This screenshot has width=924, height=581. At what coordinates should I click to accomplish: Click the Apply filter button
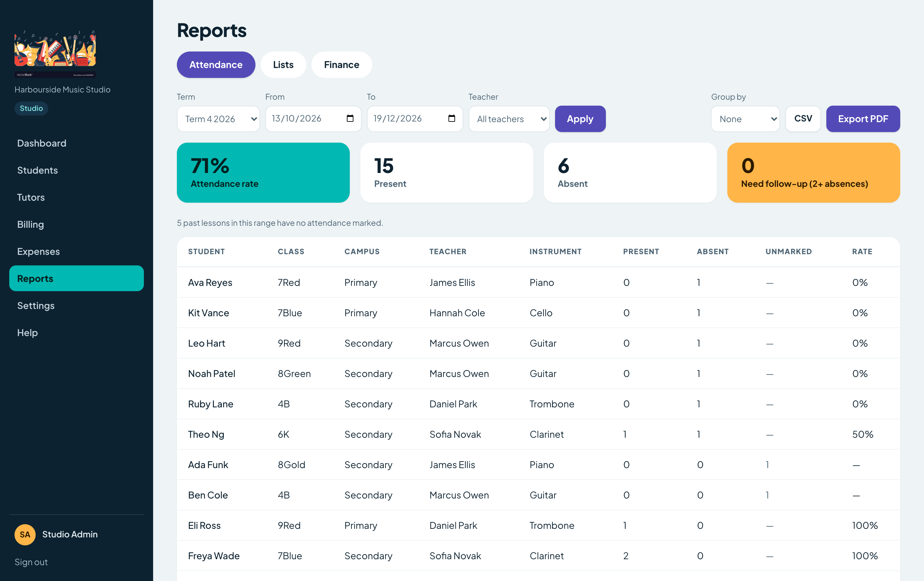click(580, 119)
